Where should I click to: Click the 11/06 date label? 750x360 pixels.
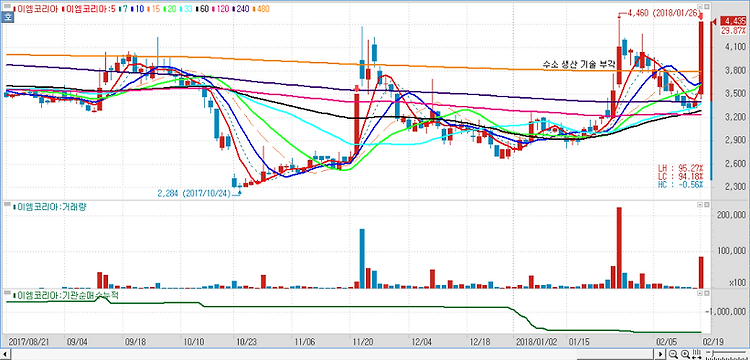pos(304,342)
